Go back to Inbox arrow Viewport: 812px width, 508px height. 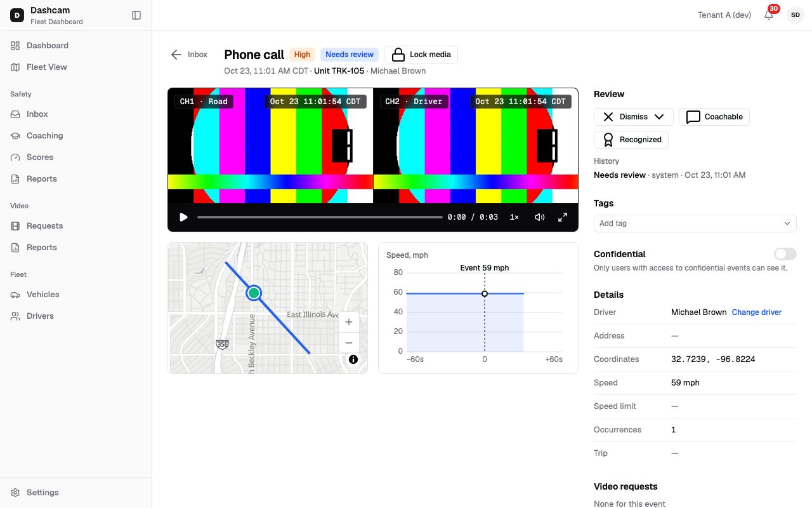[189, 55]
